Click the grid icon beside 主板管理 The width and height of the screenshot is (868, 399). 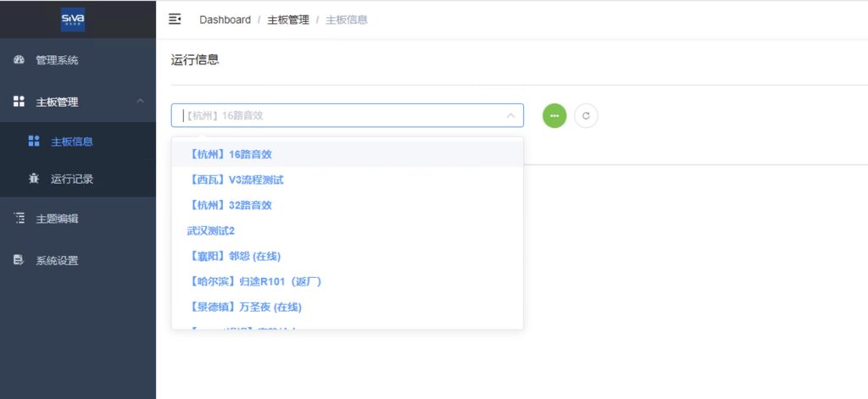click(19, 102)
